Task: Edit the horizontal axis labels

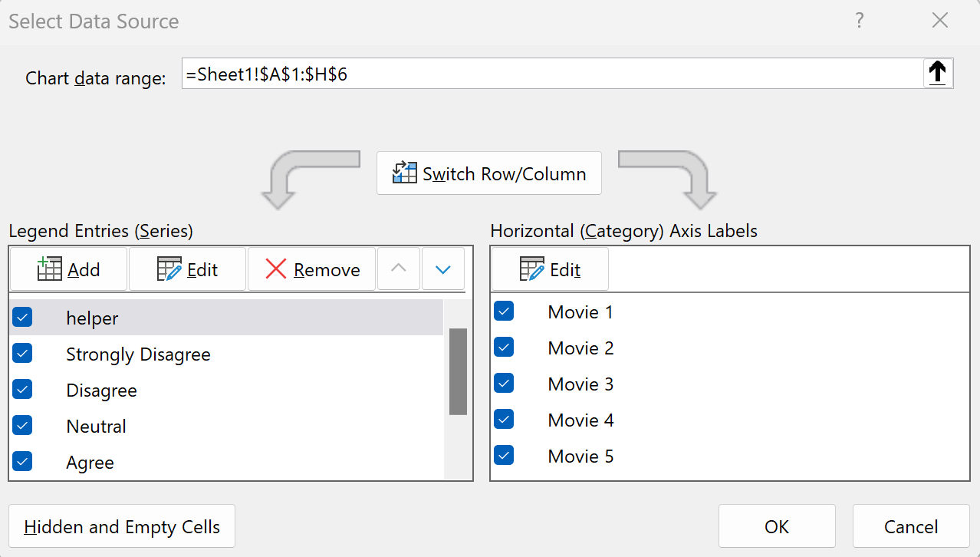Action: (550, 269)
